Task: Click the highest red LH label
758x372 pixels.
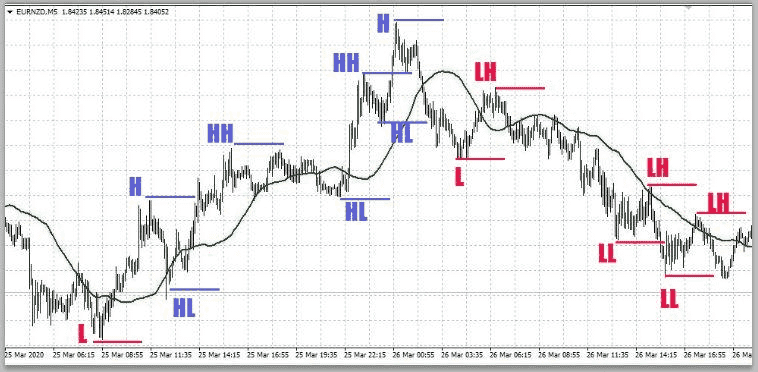Action: [485, 72]
